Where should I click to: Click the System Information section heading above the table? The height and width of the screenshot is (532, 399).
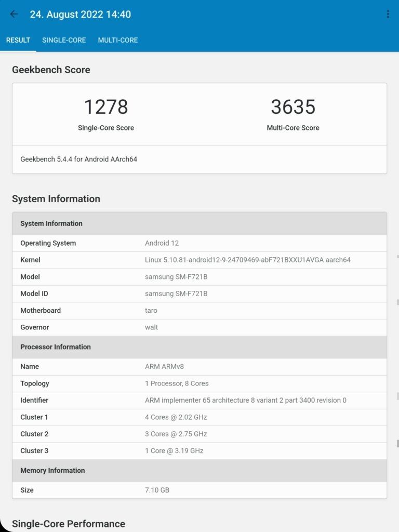click(56, 199)
